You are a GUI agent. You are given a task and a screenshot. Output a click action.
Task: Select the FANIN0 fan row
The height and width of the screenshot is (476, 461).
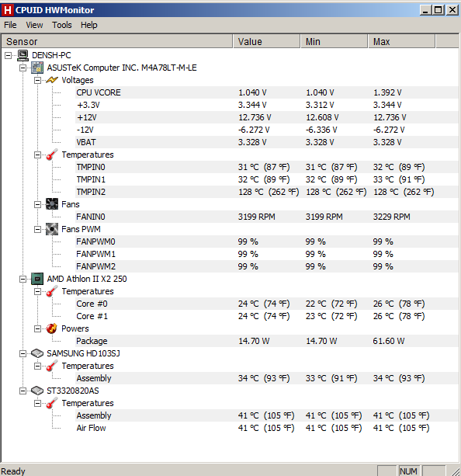click(x=267, y=217)
